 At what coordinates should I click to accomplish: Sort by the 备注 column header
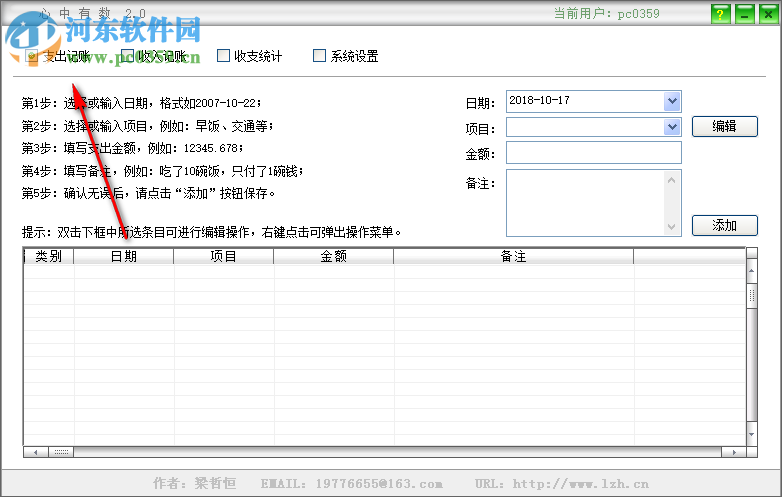tap(514, 256)
